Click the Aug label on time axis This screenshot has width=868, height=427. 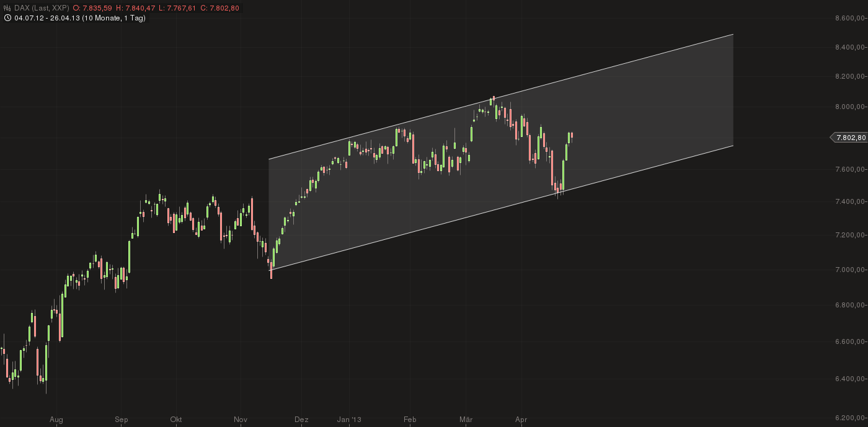[x=56, y=420]
